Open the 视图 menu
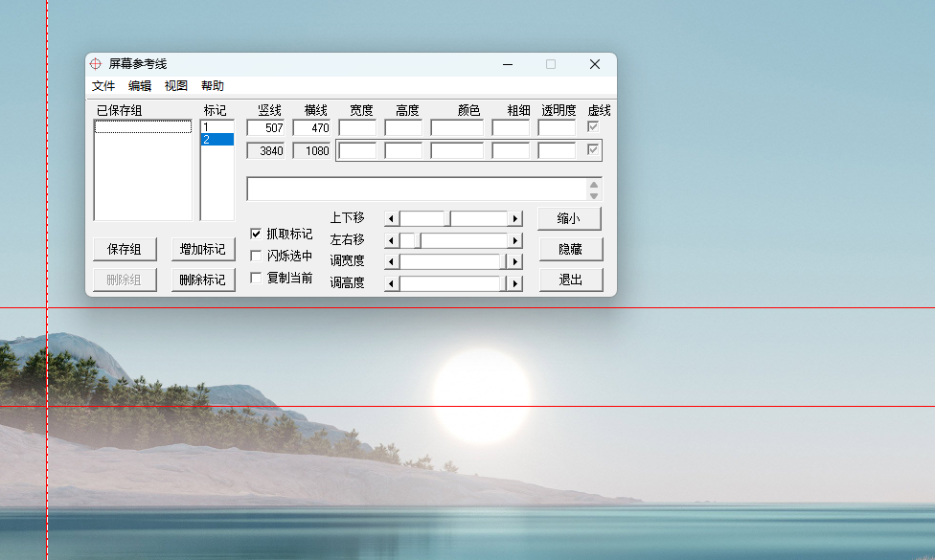The image size is (935, 560). coord(176,86)
